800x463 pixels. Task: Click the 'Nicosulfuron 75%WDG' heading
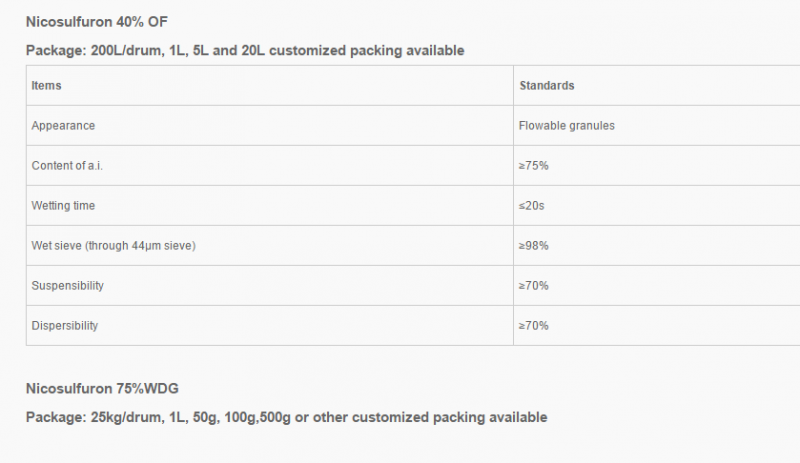click(x=102, y=388)
